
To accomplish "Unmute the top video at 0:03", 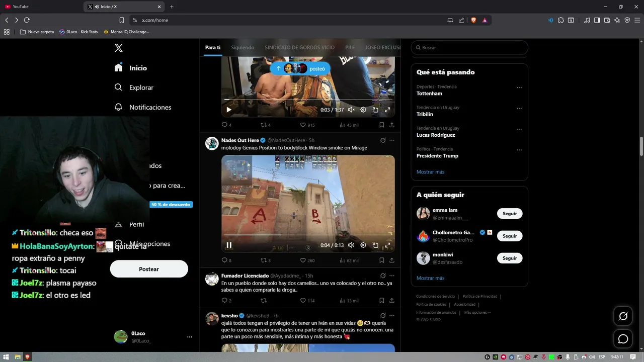I will coord(351,110).
